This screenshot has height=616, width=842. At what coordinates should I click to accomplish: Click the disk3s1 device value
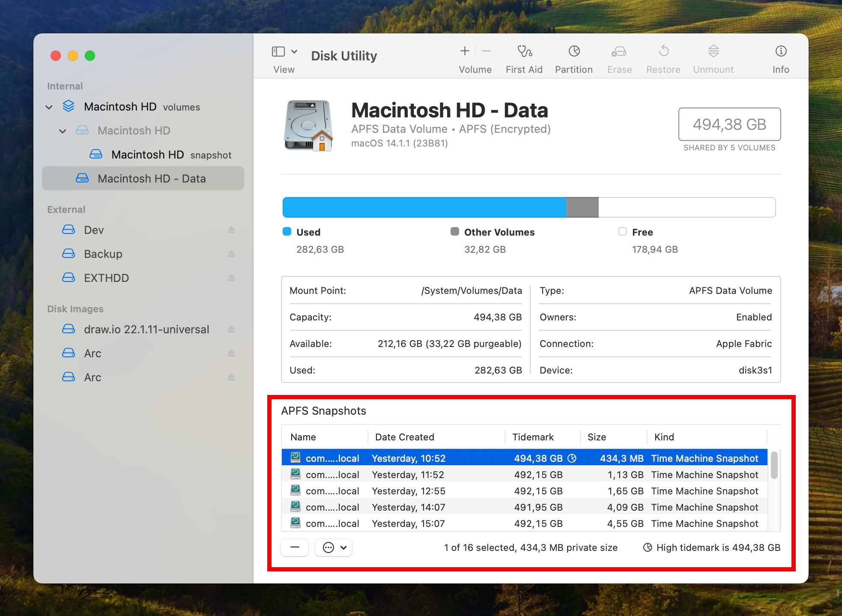[x=755, y=370]
